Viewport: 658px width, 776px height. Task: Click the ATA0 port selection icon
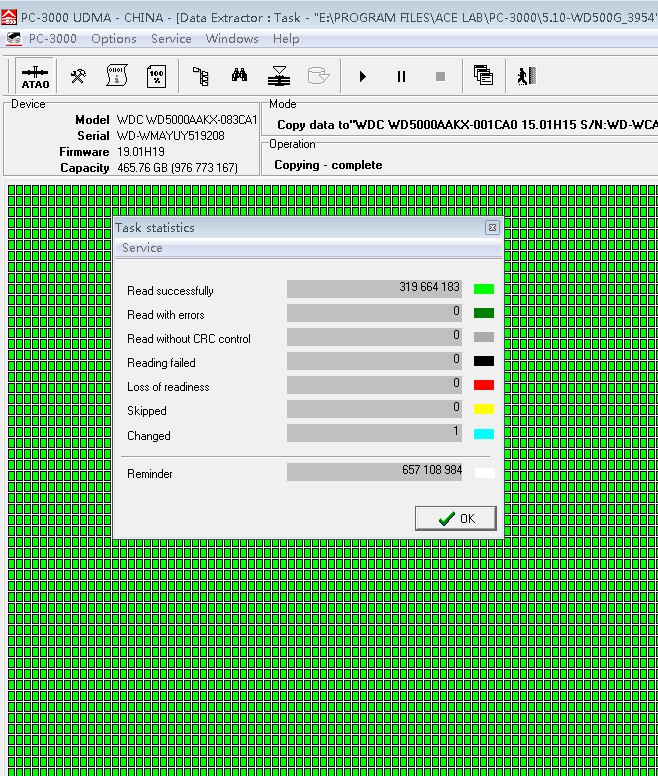[x=35, y=77]
